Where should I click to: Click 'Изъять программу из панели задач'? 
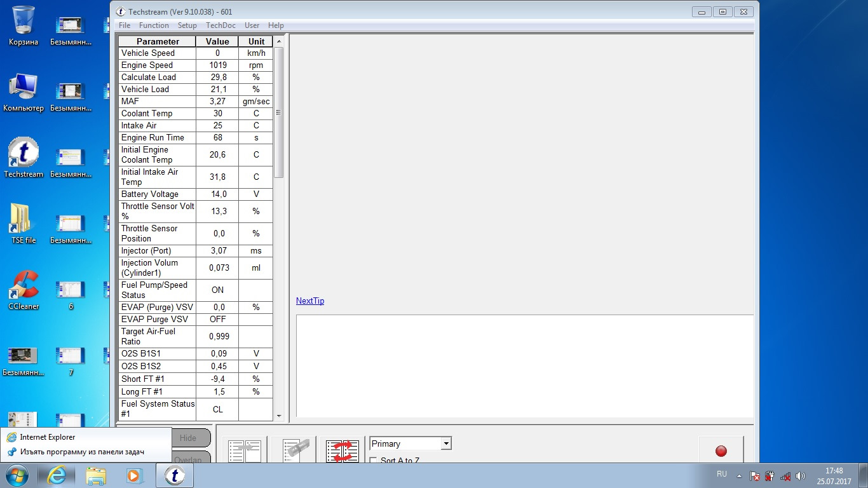(x=86, y=452)
